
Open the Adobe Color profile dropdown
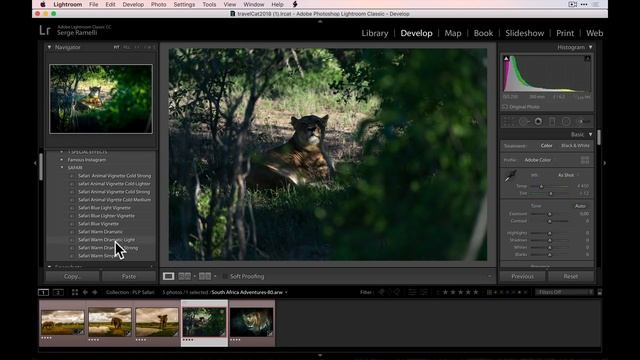click(538, 160)
